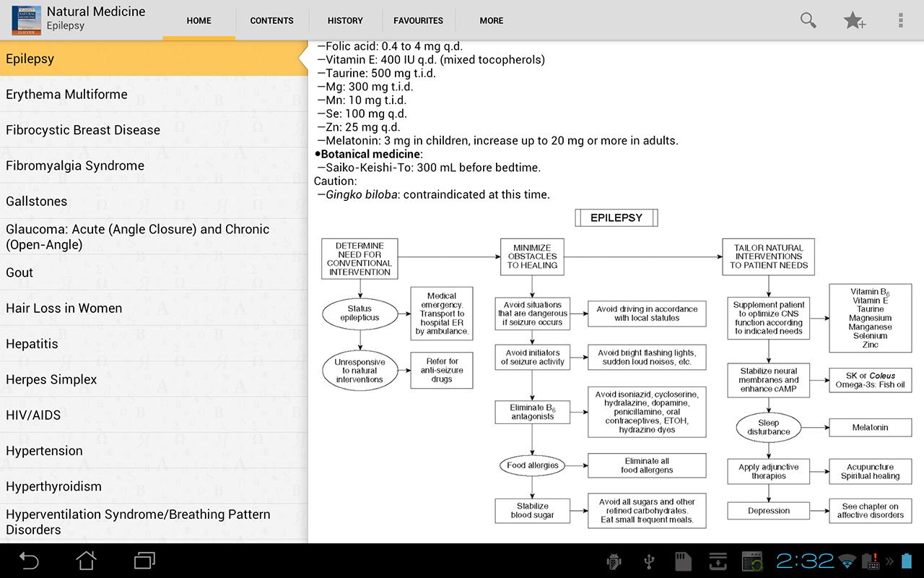Tap the 'Tailor natural interventions' box
The height and width of the screenshot is (578, 924).
(768, 256)
